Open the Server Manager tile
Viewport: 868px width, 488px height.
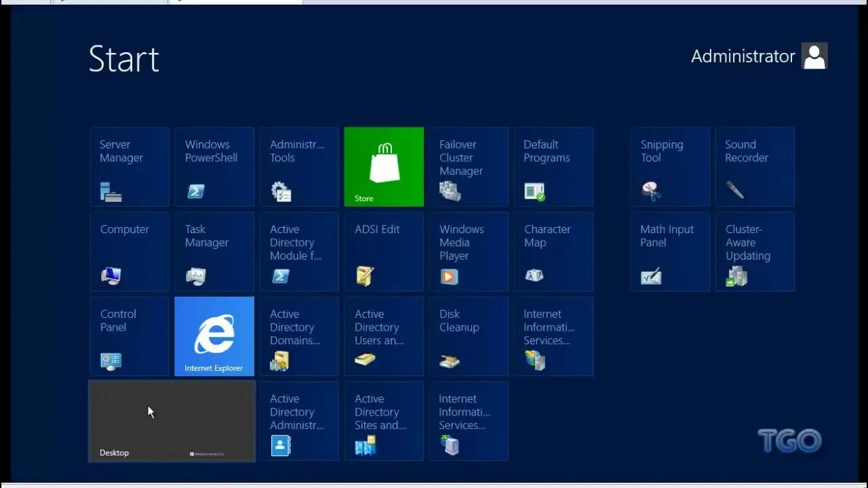tap(129, 166)
